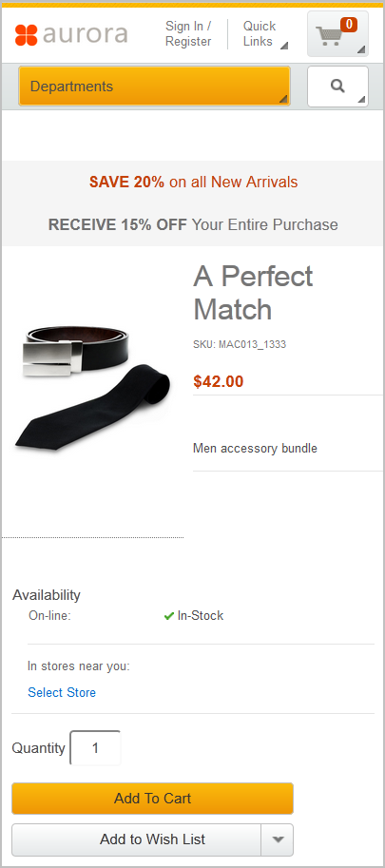Click the $42.00 price text
This screenshot has width=385, height=868.
pyautogui.click(x=218, y=381)
